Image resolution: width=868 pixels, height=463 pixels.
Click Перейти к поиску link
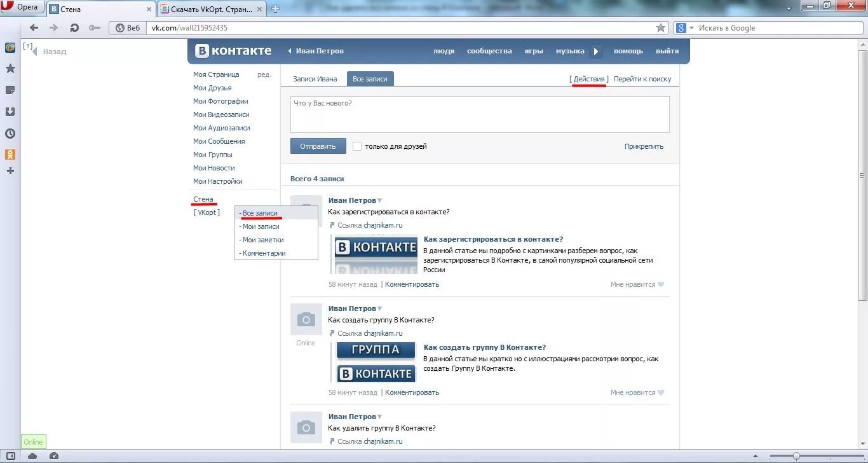642,79
